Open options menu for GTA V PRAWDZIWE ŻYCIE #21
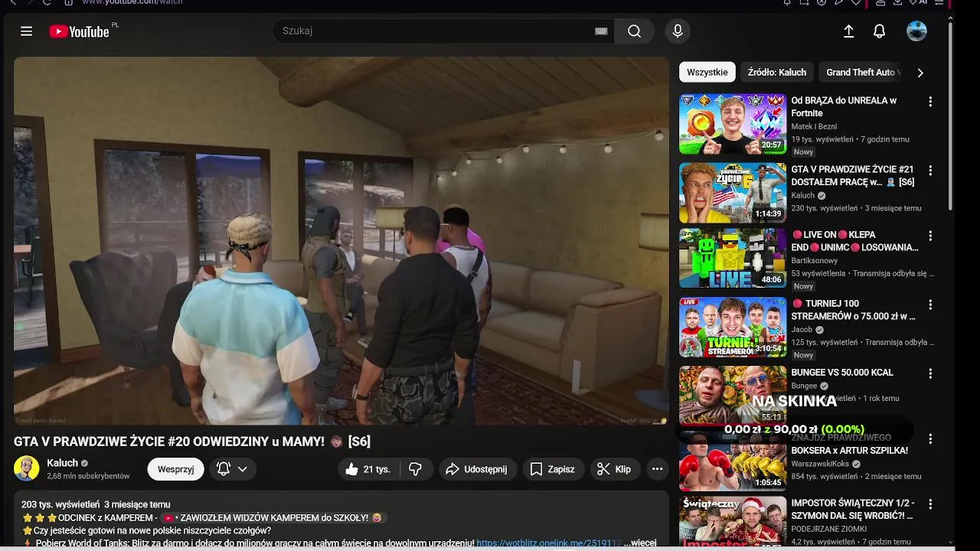This screenshot has width=980, height=551. click(930, 171)
